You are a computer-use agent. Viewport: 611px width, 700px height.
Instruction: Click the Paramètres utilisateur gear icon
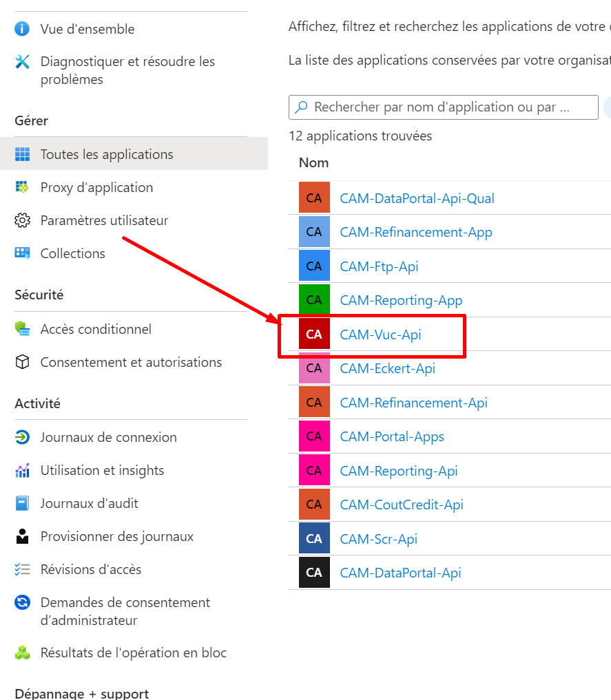tap(22, 220)
